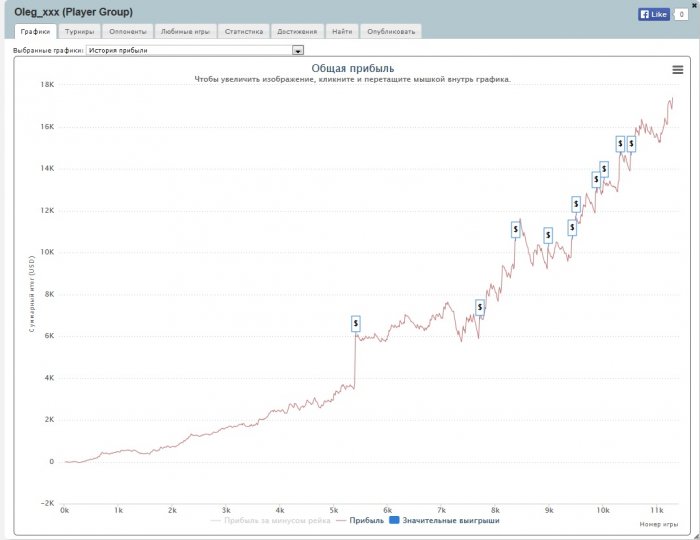Open the Найти tab
Screen dimensions: 700x540
point(342,31)
